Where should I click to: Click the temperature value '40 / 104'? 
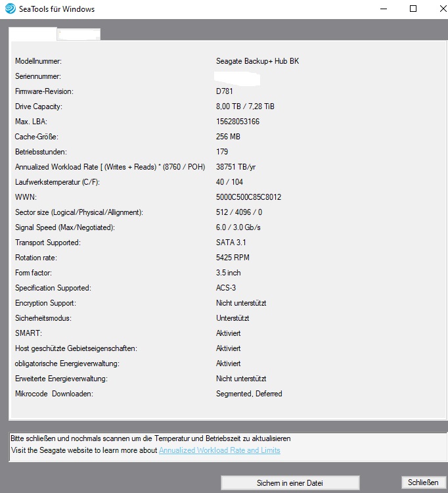tap(229, 181)
